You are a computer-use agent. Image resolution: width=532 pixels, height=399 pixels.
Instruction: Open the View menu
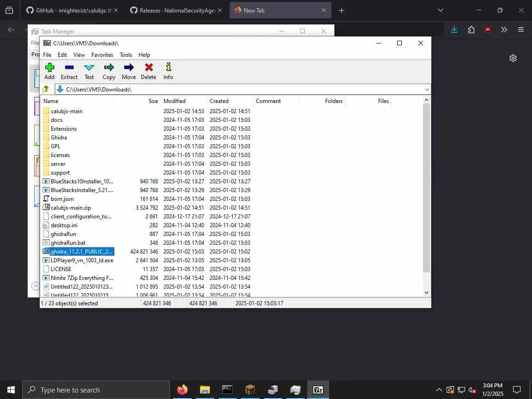point(79,54)
